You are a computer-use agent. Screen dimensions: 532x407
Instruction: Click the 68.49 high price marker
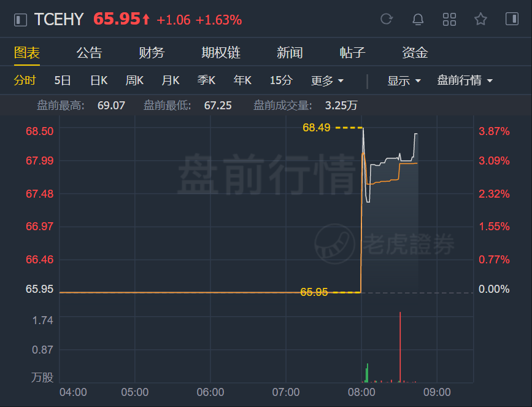coord(316,128)
